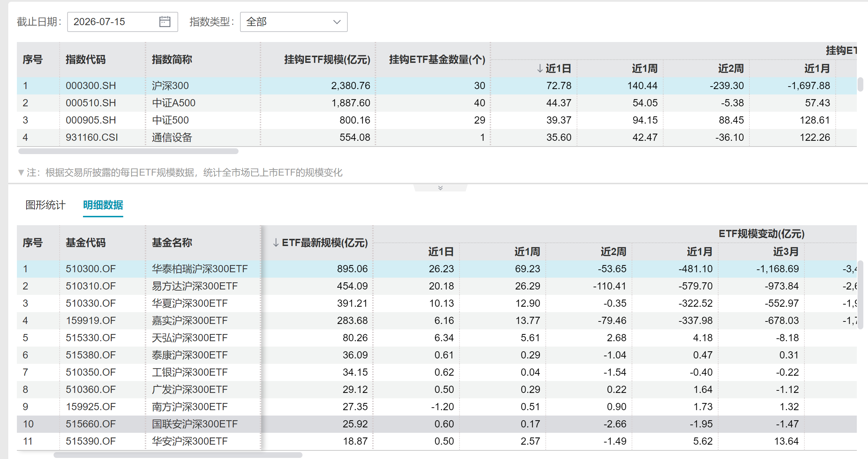Click the 895.06 latest scale cell
This screenshot has height=459, width=868.
click(x=352, y=269)
